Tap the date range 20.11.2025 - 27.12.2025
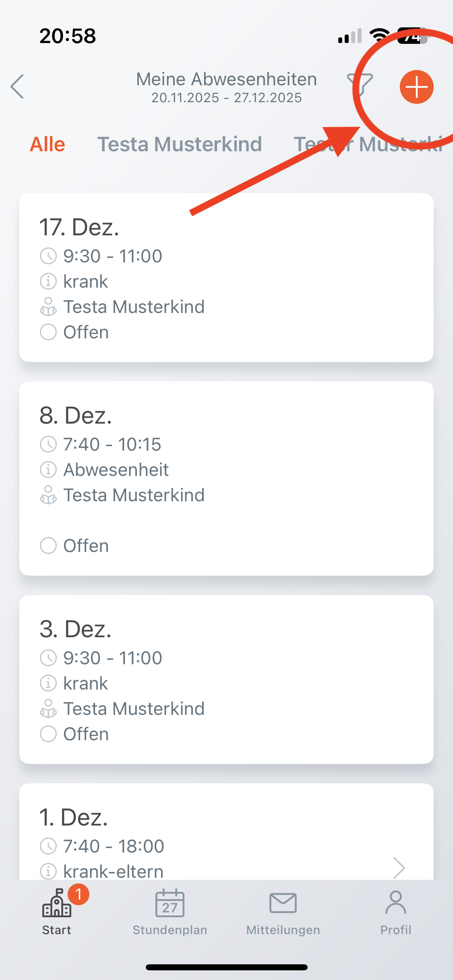Viewport: 453px width, 980px height. coord(226,98)
